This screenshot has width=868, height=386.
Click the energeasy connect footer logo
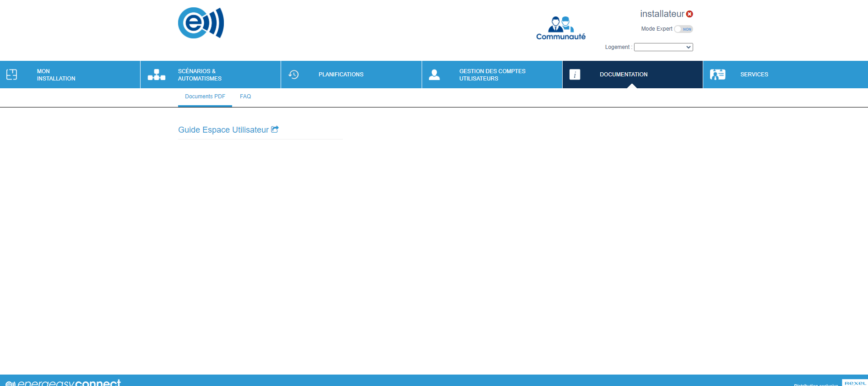(x=63, y=382)
